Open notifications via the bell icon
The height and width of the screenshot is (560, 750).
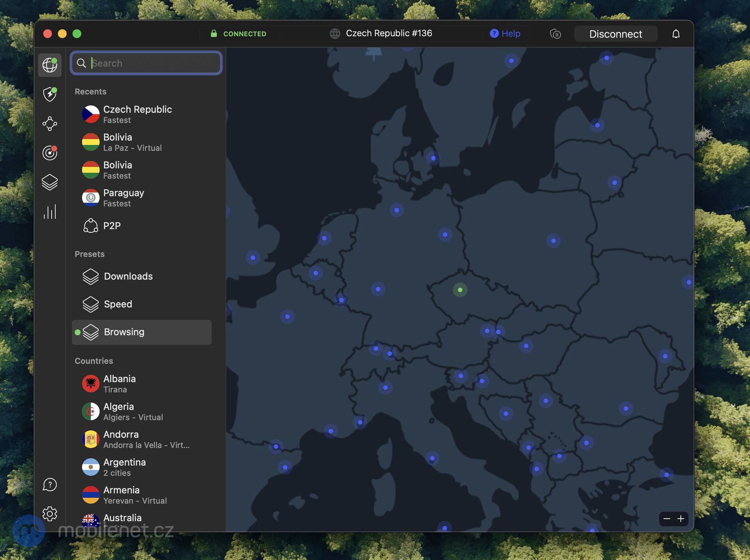pos(677,34)
